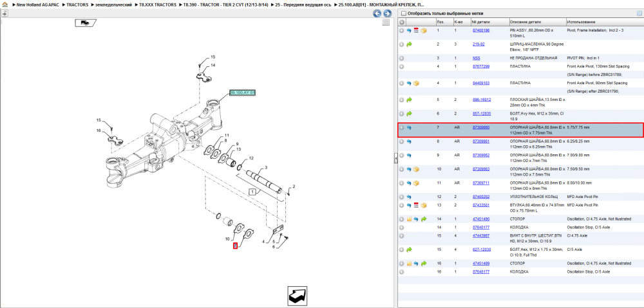Click the package box icon in the 87309863 row

tap(416, 169)
